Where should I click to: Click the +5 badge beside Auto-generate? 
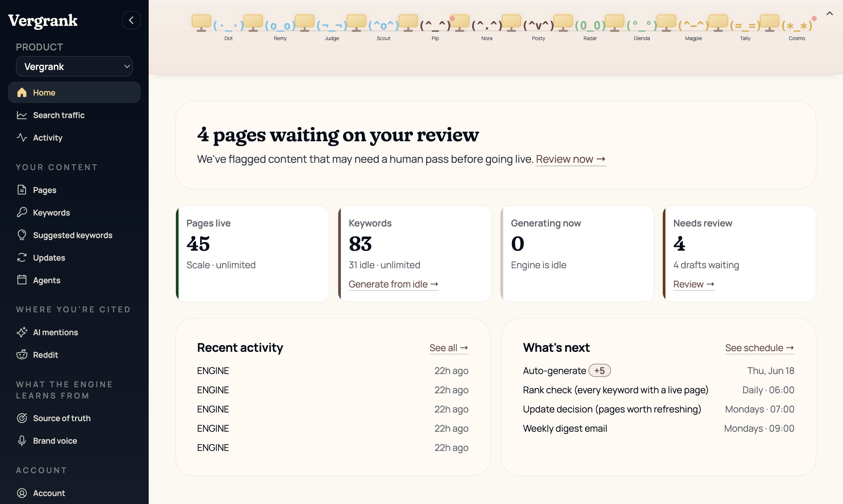pyautogui.click(x=600, y=370)
